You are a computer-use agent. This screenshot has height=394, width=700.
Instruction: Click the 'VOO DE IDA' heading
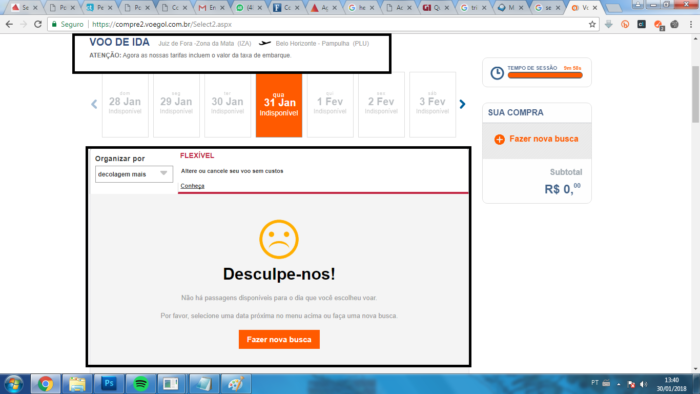(x=119, y=42)
